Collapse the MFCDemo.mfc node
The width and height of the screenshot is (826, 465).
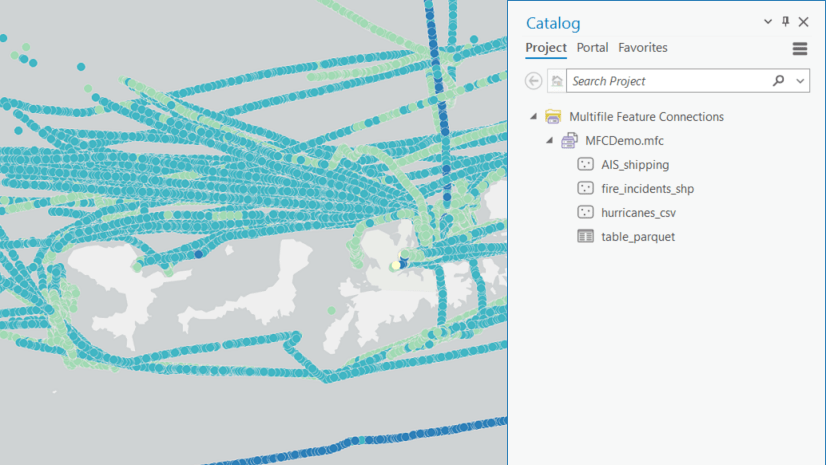(549, 141)
